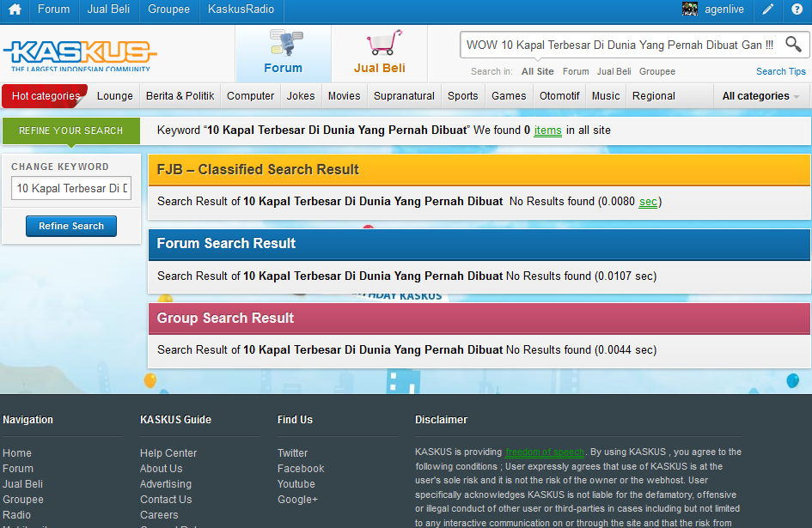The width and height of the screenshot is (812, 528).
Task: Click the KASKUS logo
Action: [80, 56]
